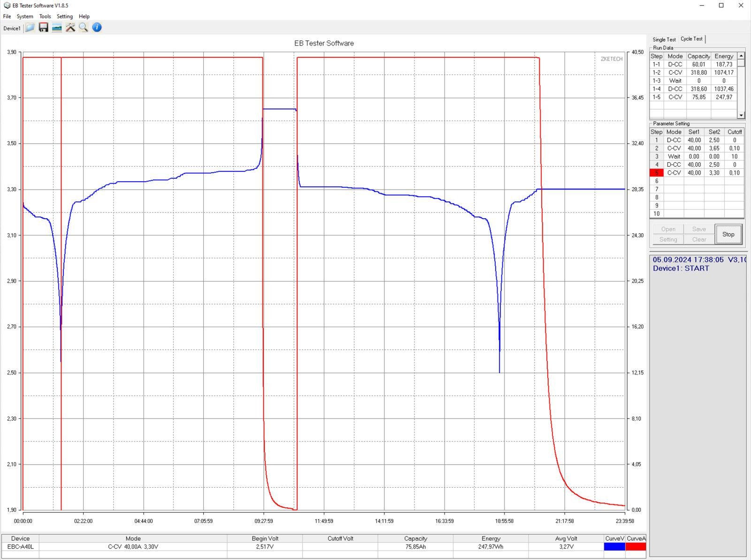
Task: Select the Device1 toolbar button
Action: [12, 28]
